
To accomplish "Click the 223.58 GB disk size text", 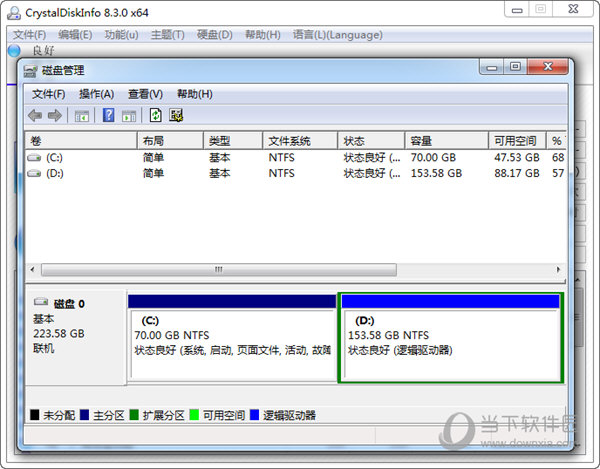I will tap(59, 334).
